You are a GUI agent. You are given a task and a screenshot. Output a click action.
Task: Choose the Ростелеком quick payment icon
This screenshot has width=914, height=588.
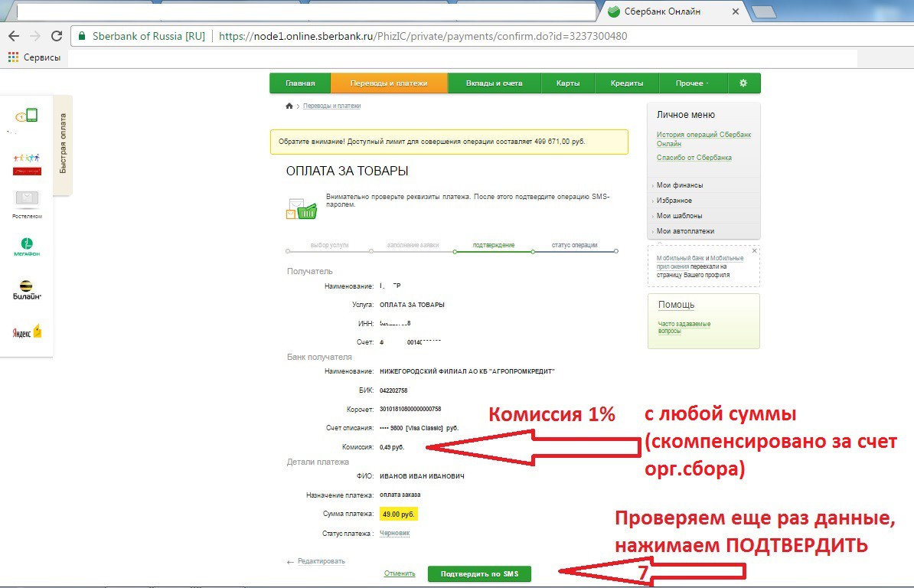27,204
